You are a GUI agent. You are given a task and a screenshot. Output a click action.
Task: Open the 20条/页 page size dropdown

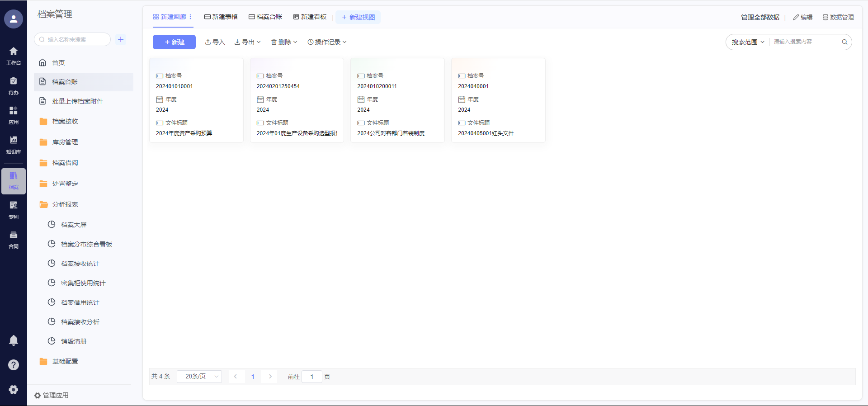tap(199, 377)
